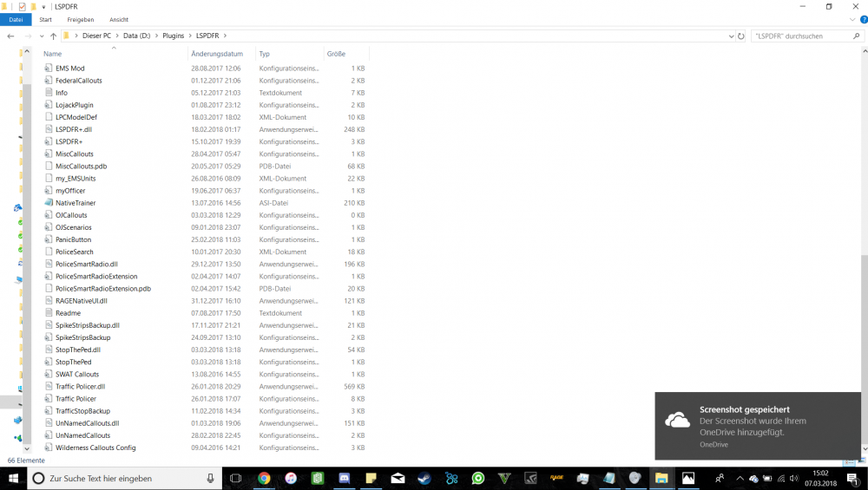Viewport: 868px width, 490px height.
Task: Open Google Chrome from the taskbar
Action: (x=264, y=479)
